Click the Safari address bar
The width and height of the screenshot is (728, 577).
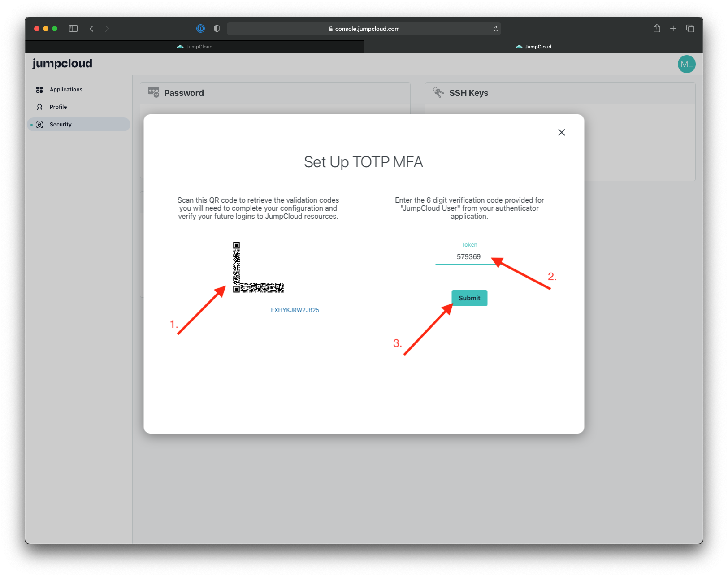point(364,29)
